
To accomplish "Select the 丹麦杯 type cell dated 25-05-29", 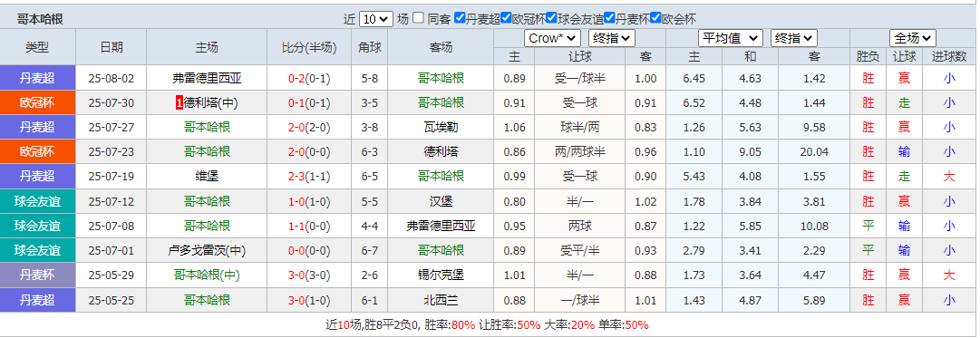I will pyautogui.click(x=37, y=275).
